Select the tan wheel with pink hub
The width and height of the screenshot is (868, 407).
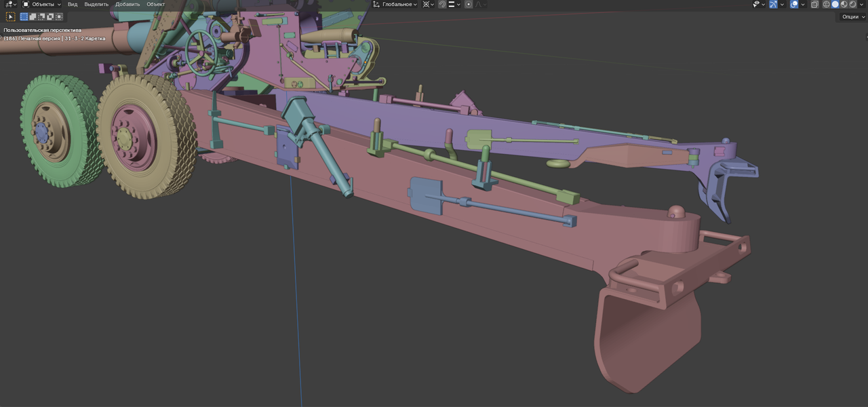click(x=146, y=138)
